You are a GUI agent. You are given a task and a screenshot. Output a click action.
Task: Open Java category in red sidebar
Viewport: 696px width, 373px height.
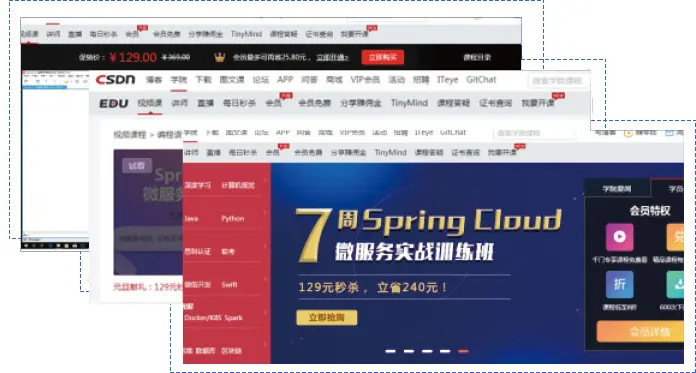point(191,219)
